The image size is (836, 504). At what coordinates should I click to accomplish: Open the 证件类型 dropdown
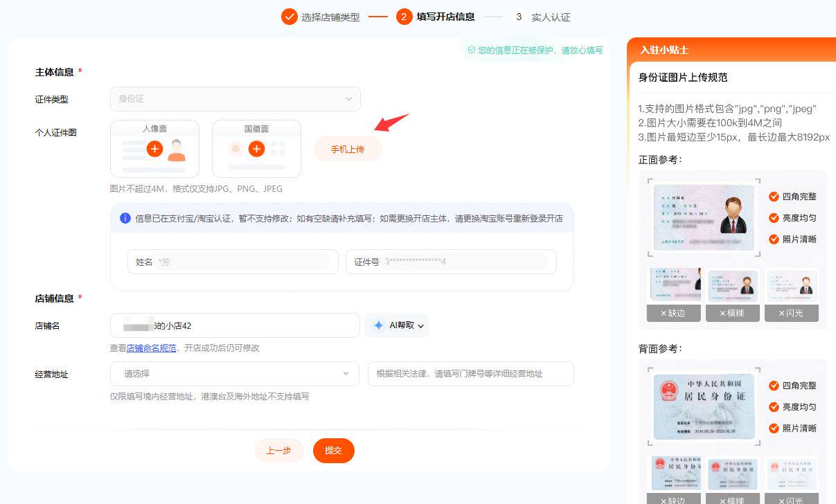tap(235, 99)
